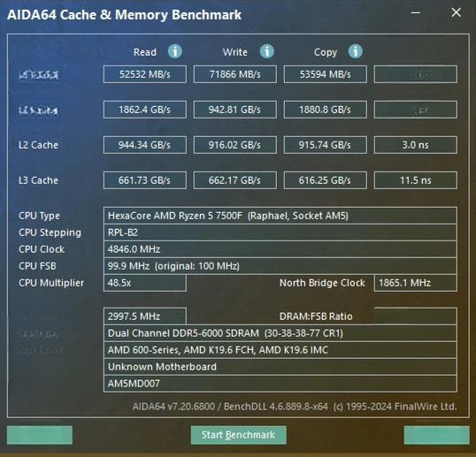Click the CPU Stepping label
Image resolution: width=476 pixels, height=457 pixels.
[x=50, y=232]
